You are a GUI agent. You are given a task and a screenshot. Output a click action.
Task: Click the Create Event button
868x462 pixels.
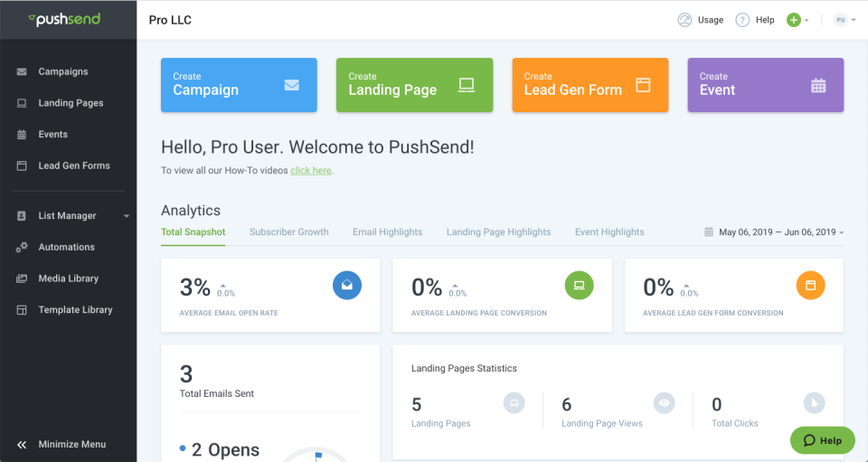pos(766,85)
